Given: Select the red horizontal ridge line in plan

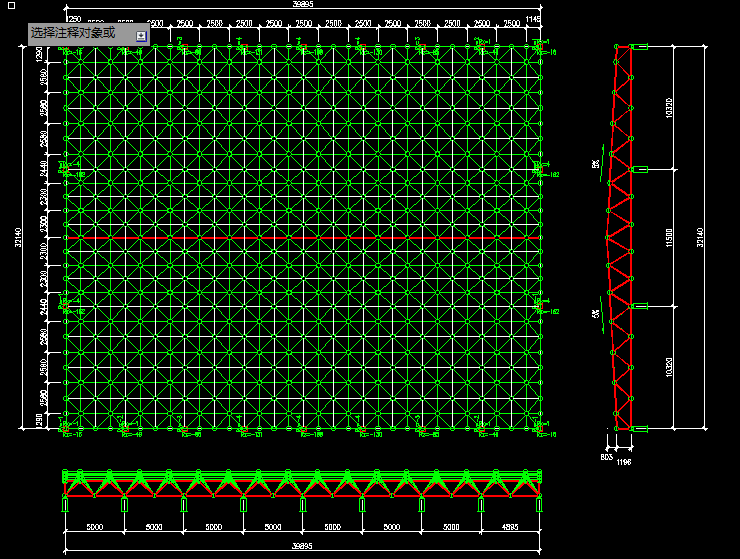Looking at the screenshot, I should [300, 240].
